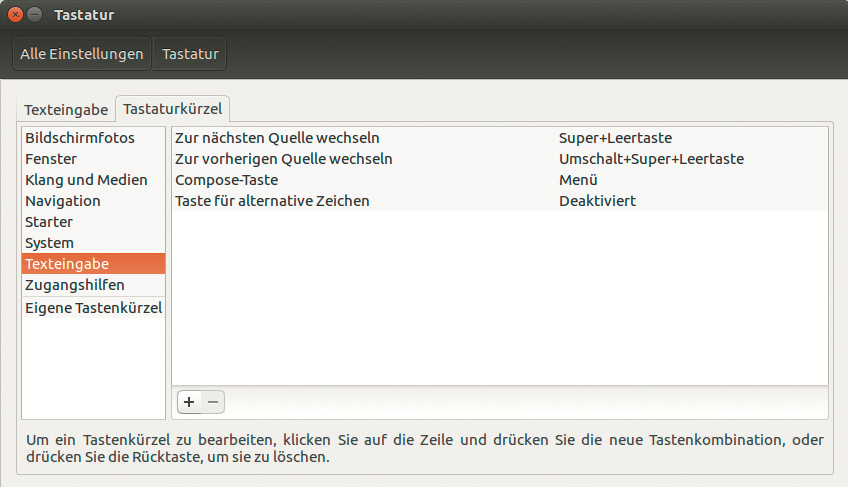Click the Compose-Taste row
848x487 pixels.
pyautogui.click(x=226, y=180)
